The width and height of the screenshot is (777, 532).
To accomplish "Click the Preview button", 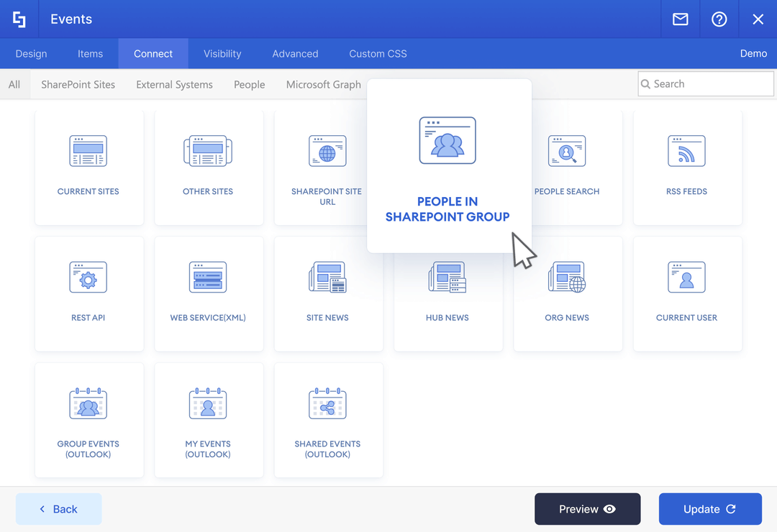I will (x=587, y=509).
